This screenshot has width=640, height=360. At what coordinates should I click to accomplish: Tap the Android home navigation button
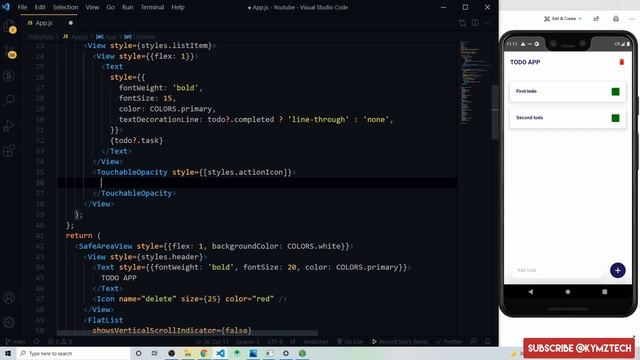(568, 292)
